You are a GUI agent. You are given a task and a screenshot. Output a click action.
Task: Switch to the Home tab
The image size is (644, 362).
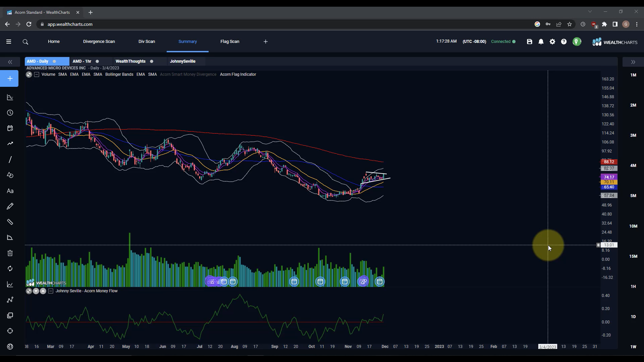(54, 42)
